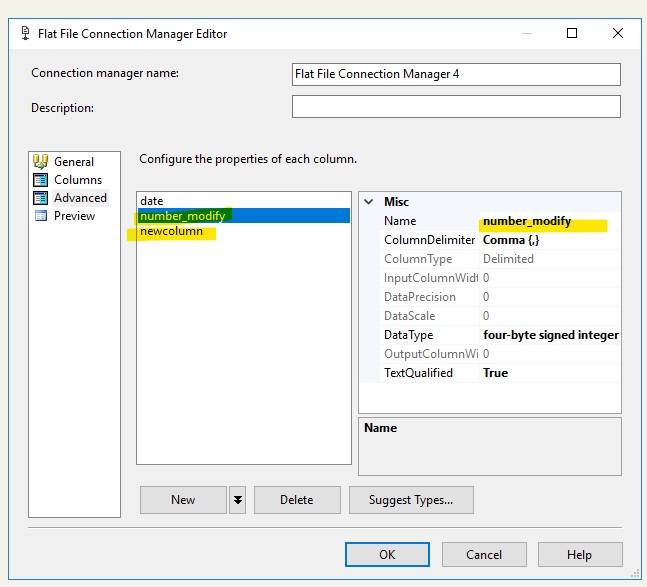
Task: Open the New button dropdown arrow
Action: click(238, 500)
